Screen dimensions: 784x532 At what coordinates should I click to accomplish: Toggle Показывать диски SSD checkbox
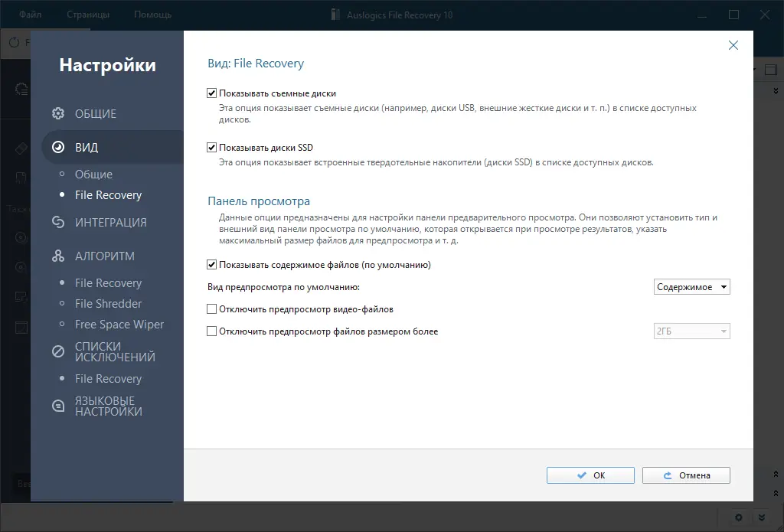pyautogui.click(x=211, y=148)
